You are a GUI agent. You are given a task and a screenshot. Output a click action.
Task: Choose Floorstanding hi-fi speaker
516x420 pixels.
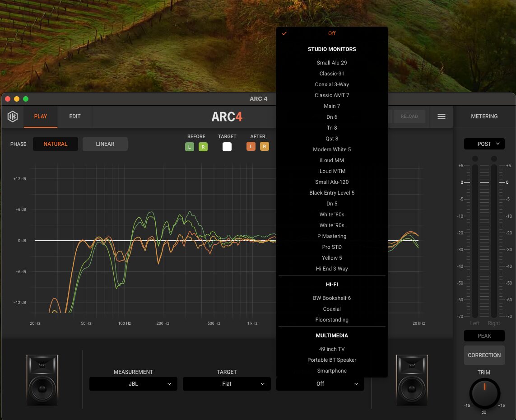[x=332, y=320]
